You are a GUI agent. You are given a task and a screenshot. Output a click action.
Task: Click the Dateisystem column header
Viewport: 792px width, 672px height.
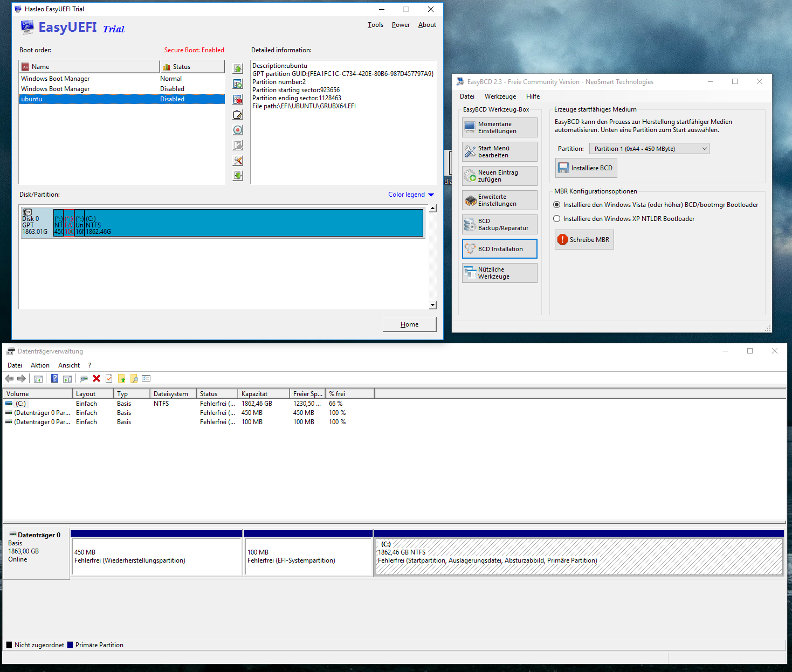173,394
